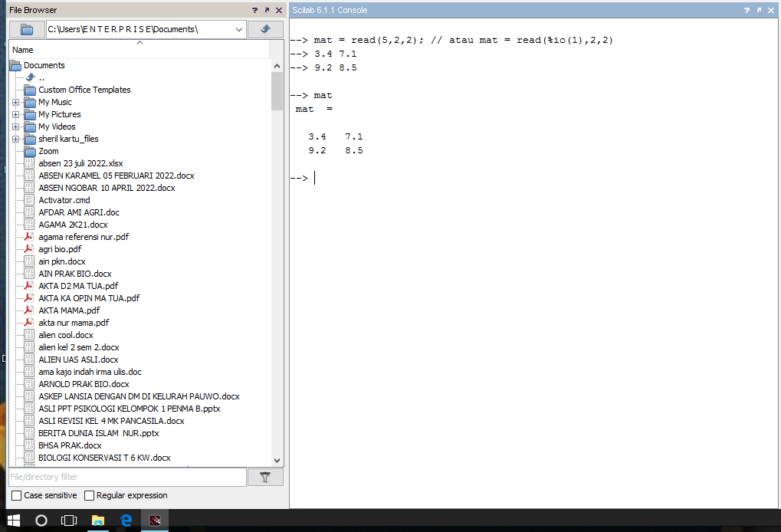This screenshot has width=781, height=532.
Task: Select AKTA D2 MA TUA.pdf file
Action: [x=78, y=286]
